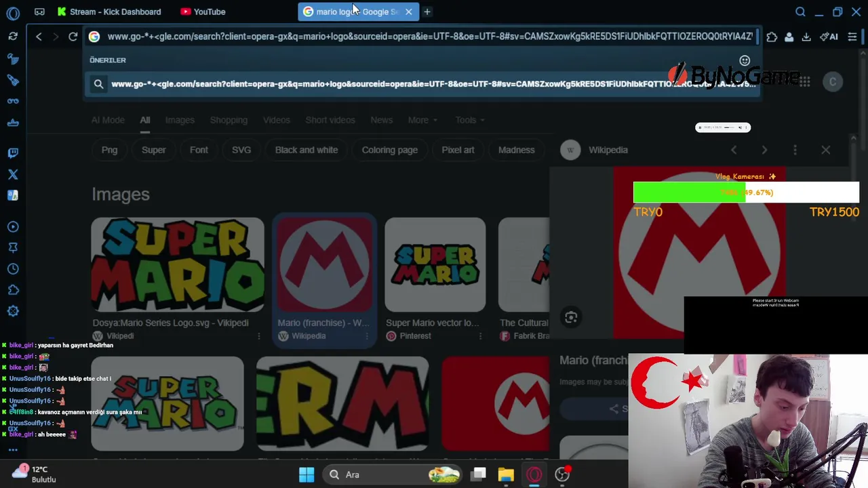Open the translate icon in the sidebar
868x488 pixels.
pyautogui.click(x=13, y=195)
